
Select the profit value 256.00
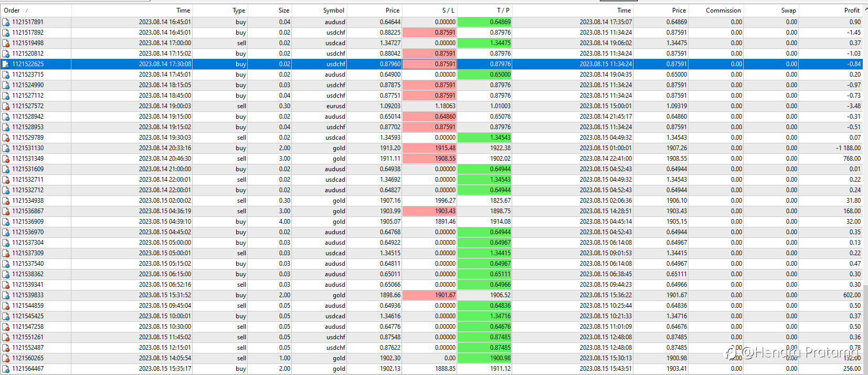coord(852,369)
